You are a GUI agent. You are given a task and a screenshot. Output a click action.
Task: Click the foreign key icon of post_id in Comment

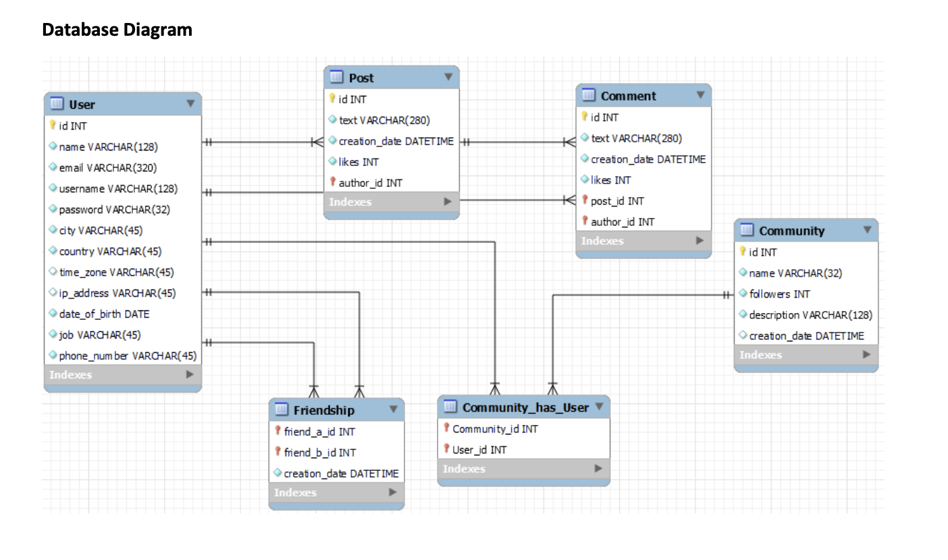[x=585, y=200]
